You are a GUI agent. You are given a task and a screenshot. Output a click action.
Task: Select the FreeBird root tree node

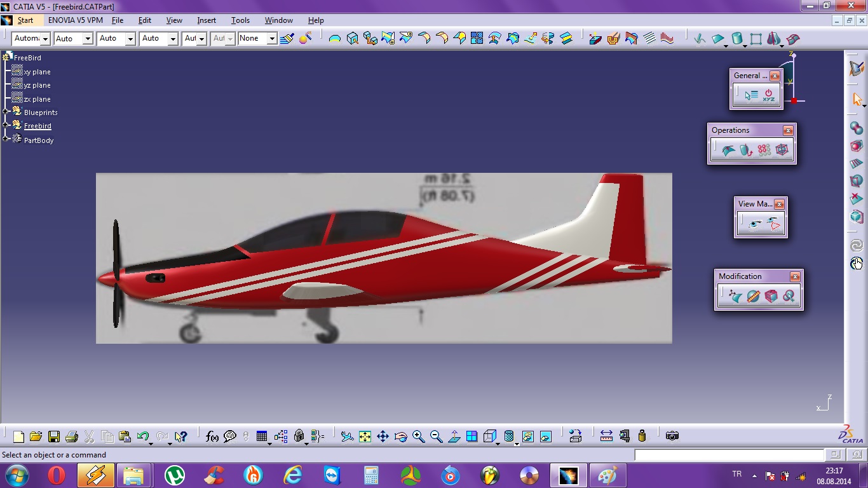(27, 58)
